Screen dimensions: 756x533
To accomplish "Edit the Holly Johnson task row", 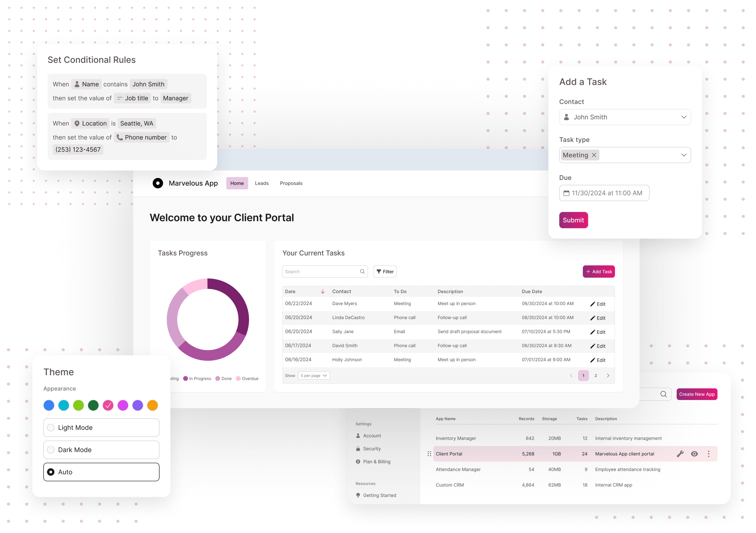I will [x=598, y=360].
